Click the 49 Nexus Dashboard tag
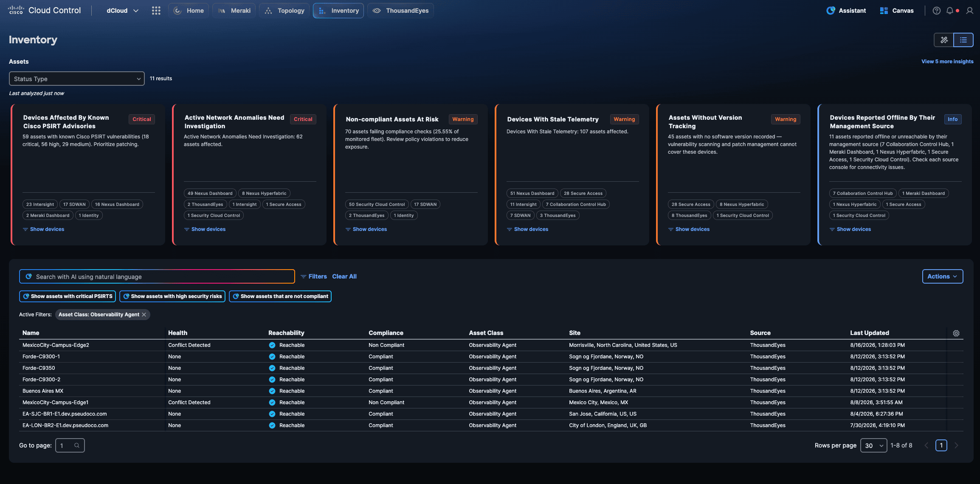Image resolution: width=980 pixels, height=484 pixels. point(210,193)
